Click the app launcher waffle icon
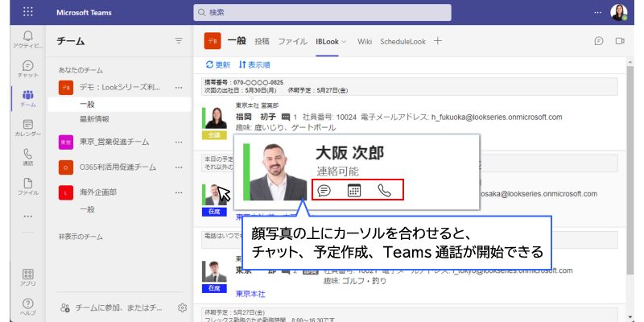Image resolution: width=644 pixels, height=322 pixels. coord(27,13)
